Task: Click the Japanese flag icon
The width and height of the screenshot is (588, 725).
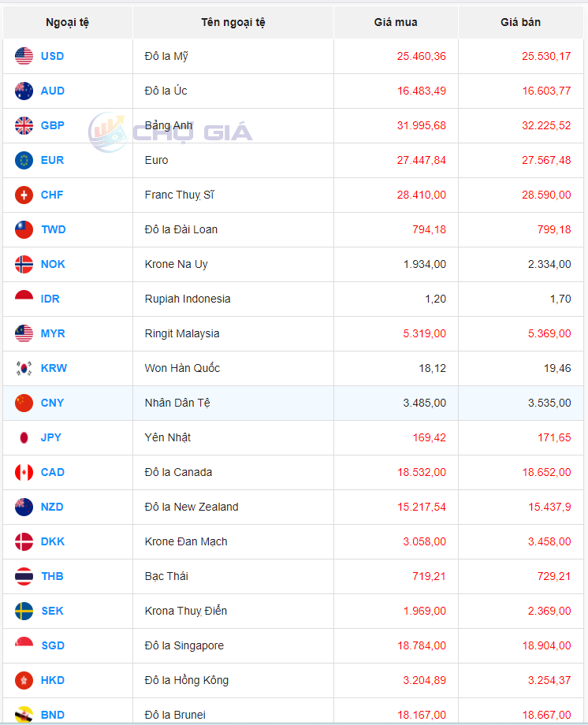Action: [24, 437]
